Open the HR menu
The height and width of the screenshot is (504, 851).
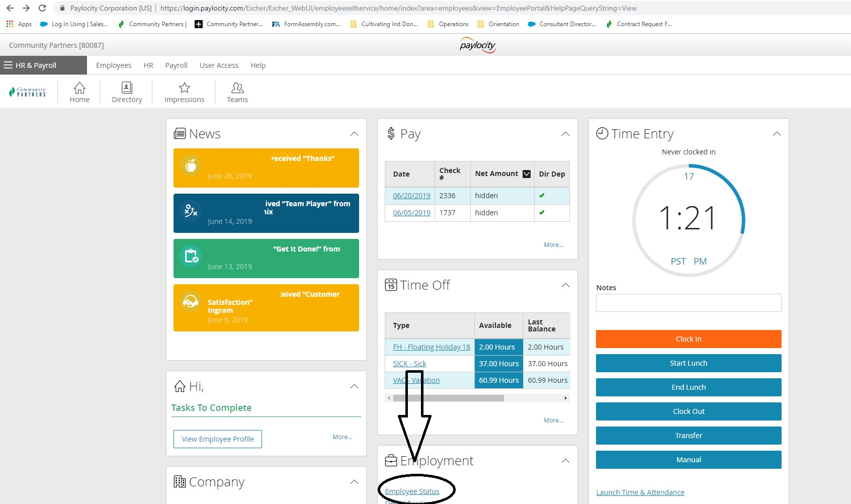[148, 65]
